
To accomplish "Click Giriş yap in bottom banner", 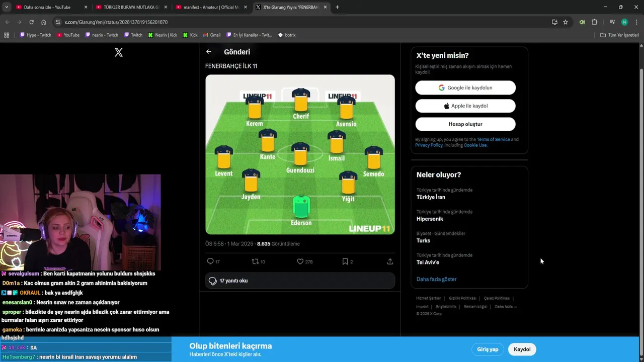I will pos(488,349).
